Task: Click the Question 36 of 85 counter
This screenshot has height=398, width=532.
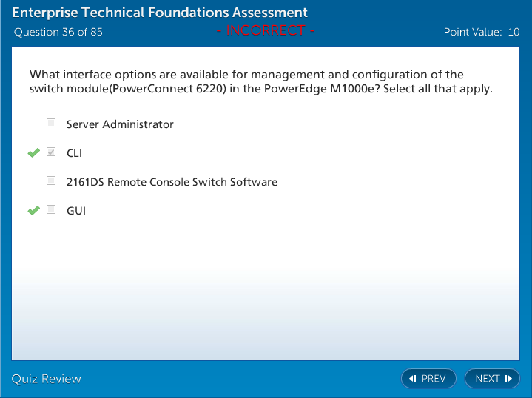Action: tap(58, 32)
